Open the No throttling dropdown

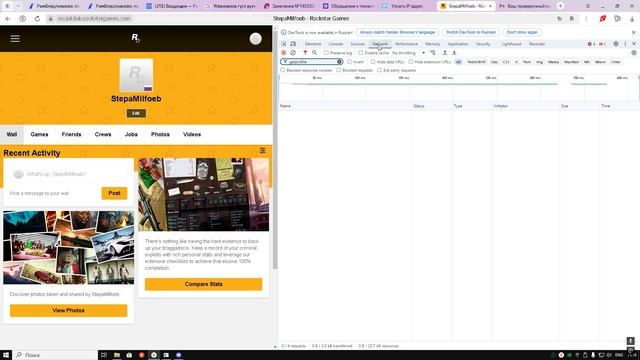pos(408,53)
